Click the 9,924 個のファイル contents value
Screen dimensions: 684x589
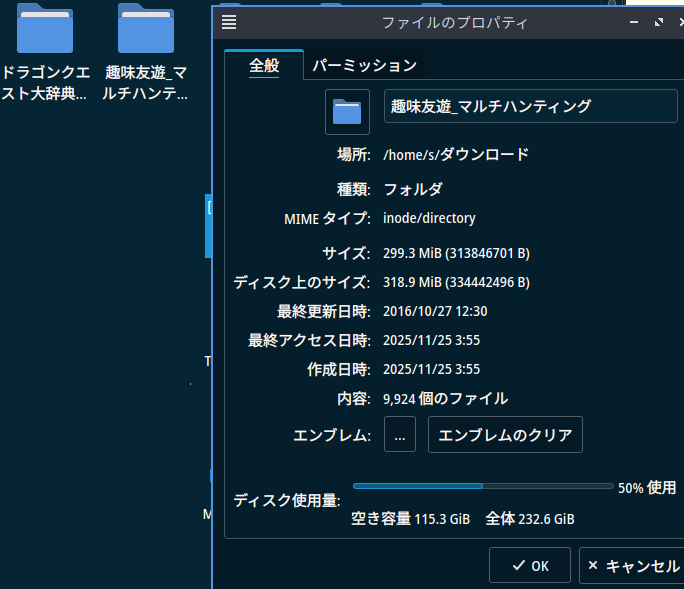[445, 398]
